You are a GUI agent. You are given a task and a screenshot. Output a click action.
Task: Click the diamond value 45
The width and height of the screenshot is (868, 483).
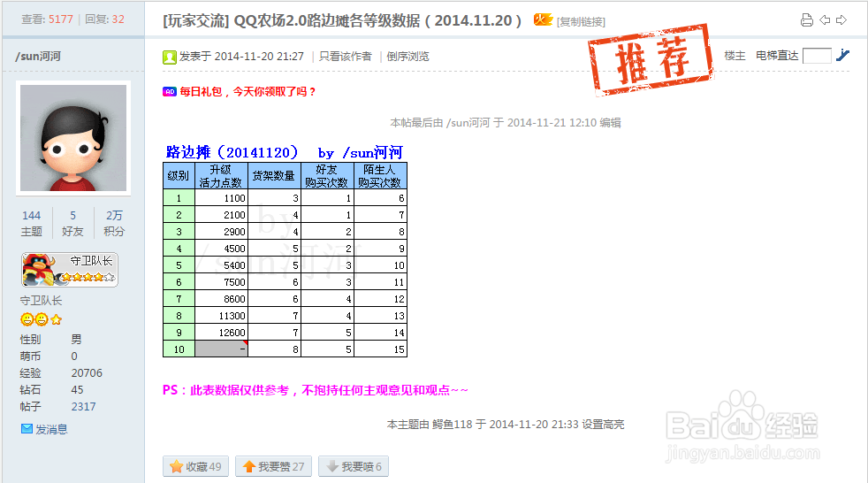pos(78,390)
